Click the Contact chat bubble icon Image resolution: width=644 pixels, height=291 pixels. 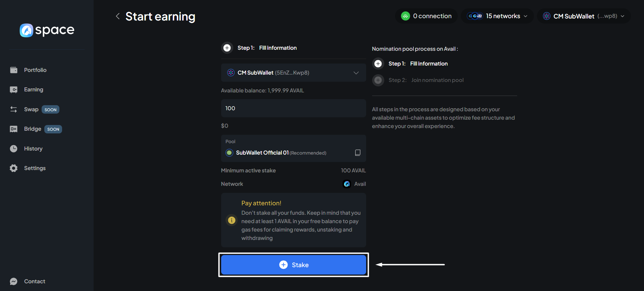pos(14,281)
